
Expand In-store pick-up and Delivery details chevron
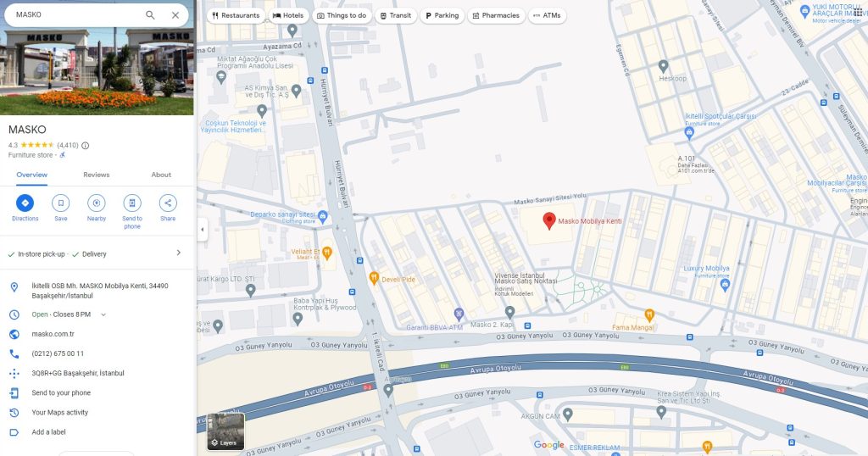pyautogui.click(x=178, y=253)
